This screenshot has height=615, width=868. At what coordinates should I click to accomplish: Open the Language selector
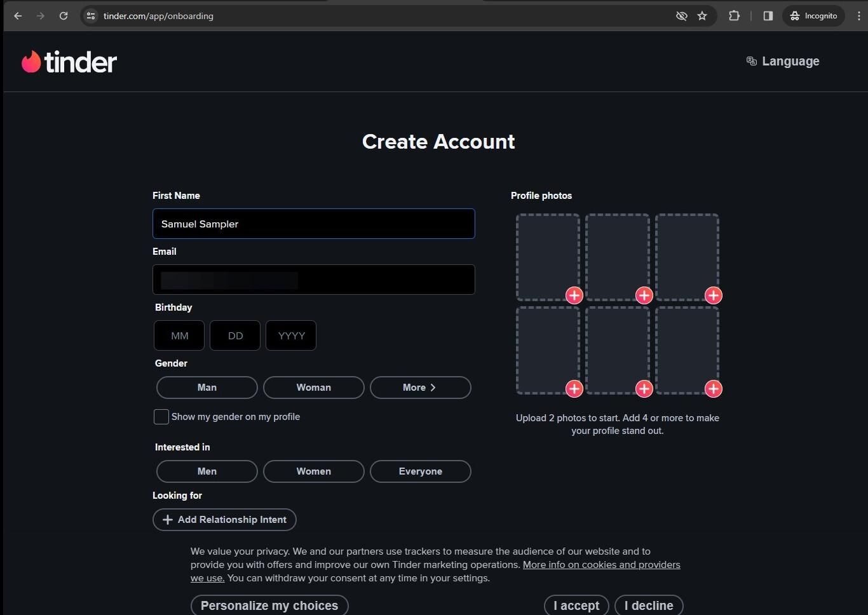coord(783,61)
